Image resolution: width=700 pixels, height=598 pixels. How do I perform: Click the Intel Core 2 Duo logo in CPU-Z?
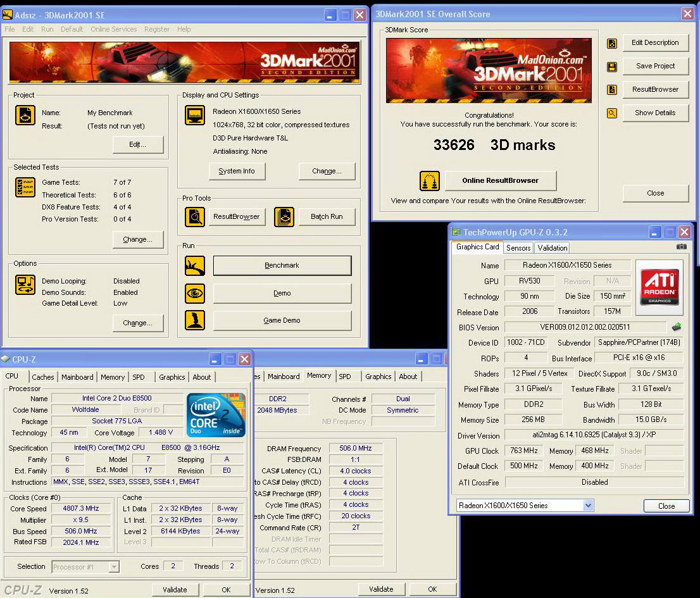216,414
